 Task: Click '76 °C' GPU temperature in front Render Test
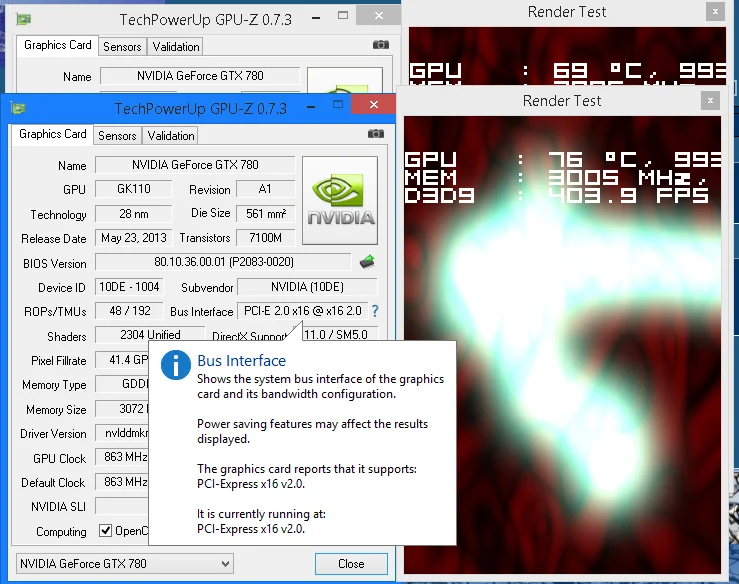[x=594, y=160]
